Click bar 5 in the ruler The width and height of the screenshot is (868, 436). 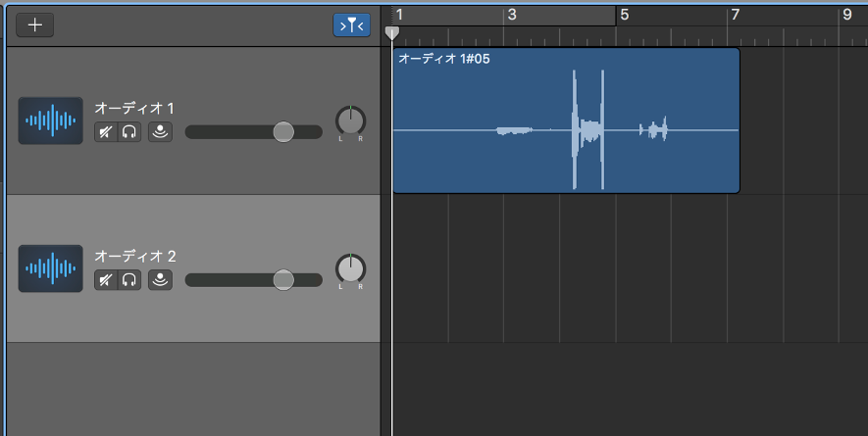[625, 15]
